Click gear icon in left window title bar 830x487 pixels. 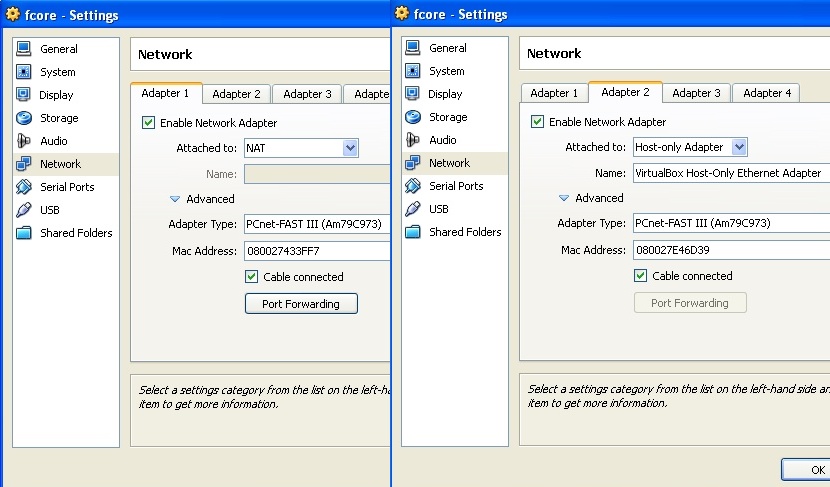[13, 14]
